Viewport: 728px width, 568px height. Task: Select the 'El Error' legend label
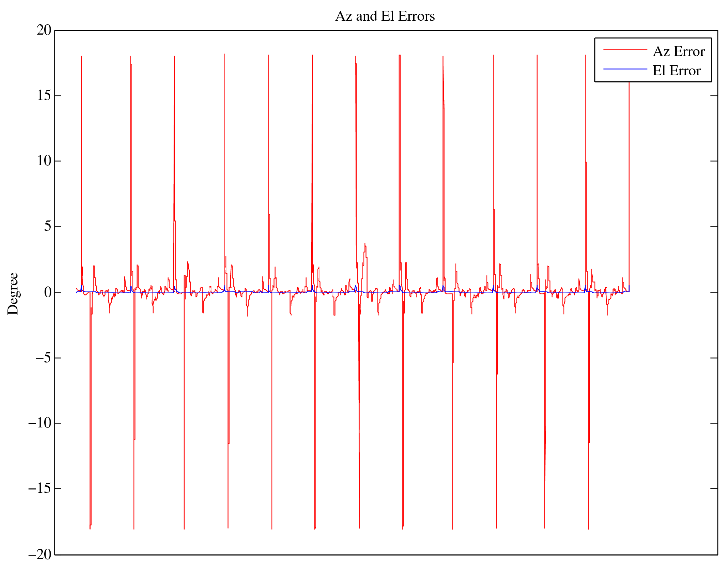[676, 71]
